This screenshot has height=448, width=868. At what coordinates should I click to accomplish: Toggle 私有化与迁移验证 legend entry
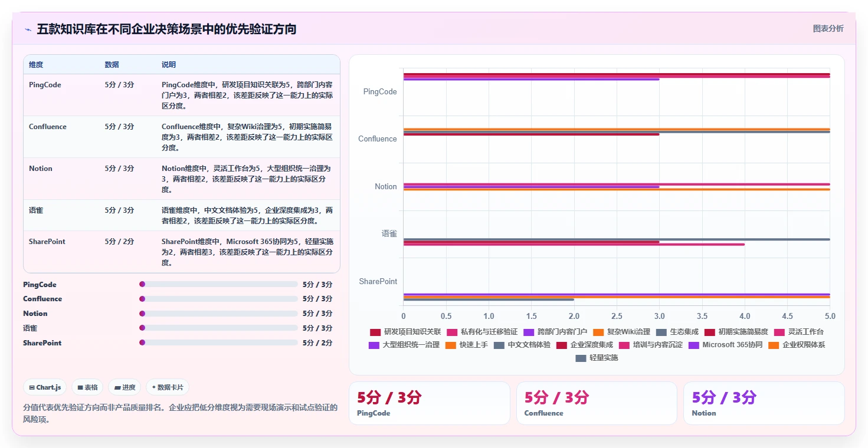482,332
